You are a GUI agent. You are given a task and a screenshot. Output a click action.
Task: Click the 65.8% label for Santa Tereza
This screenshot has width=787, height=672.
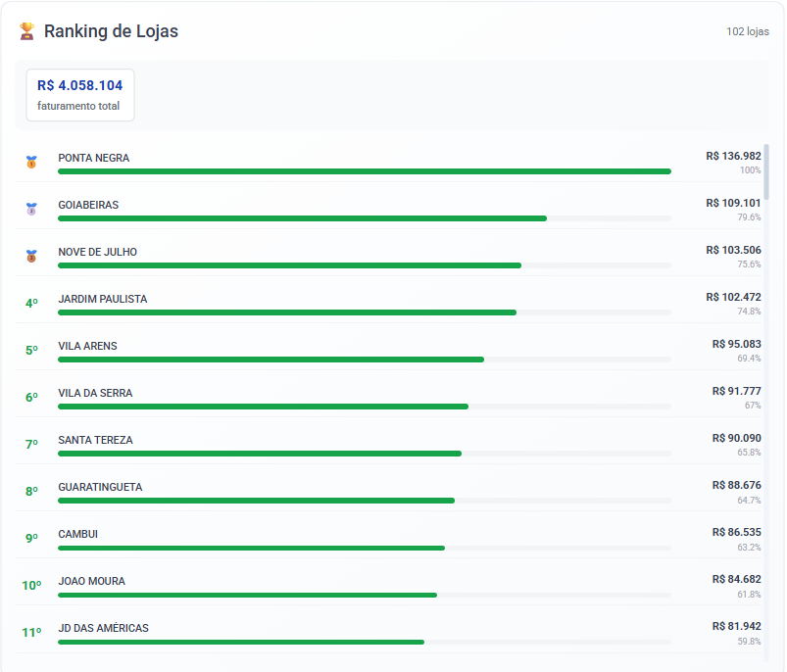coord(749,453)
